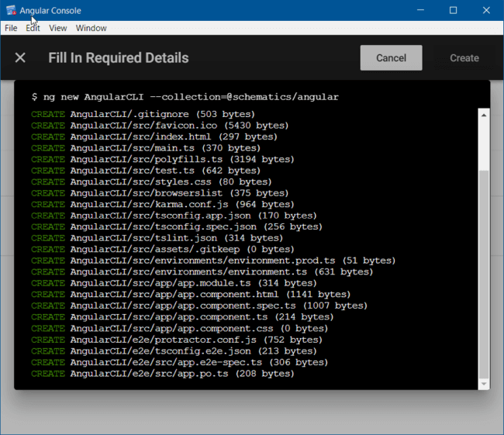Click the terminal scroll up arrow
The image size is (504, 435).
coord(484,116)
